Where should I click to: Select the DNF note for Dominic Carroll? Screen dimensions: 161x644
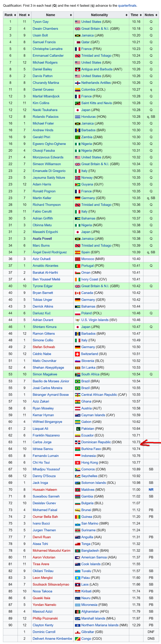pos(151,632)
